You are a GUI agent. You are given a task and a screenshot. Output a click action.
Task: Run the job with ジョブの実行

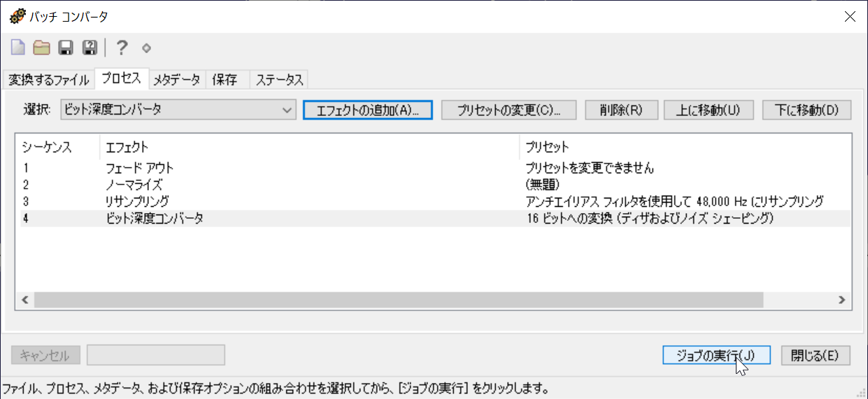point(716,355)
